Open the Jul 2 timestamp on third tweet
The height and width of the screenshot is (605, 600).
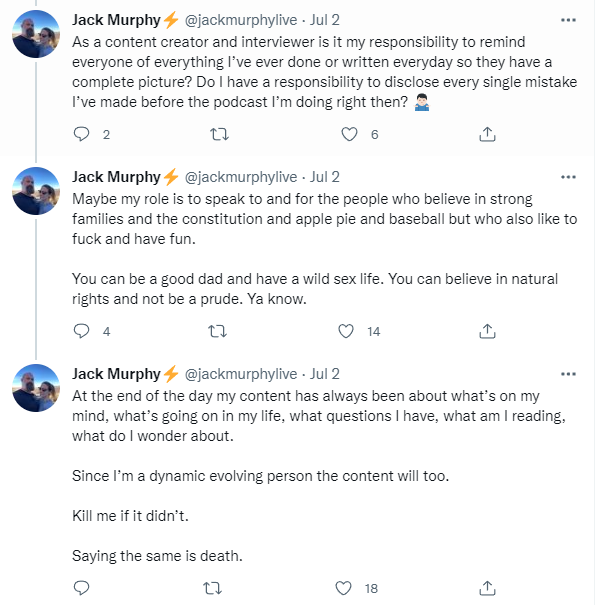(325, 374)
